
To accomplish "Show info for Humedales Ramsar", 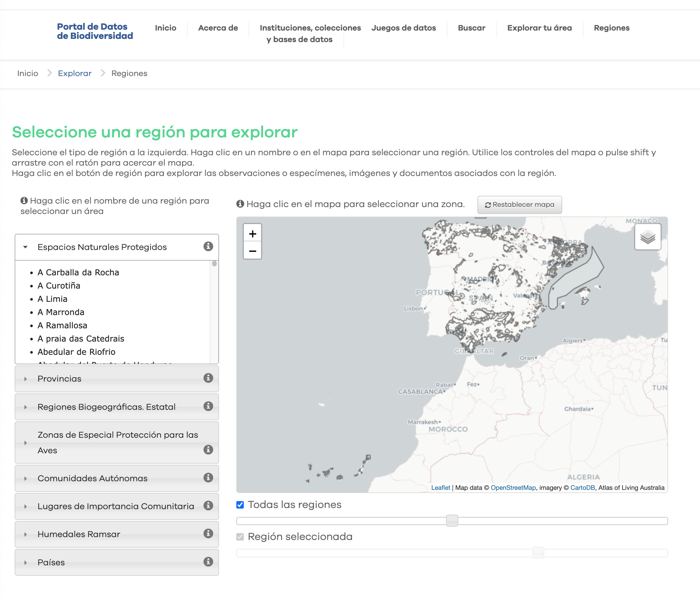I will click(208, 533).
